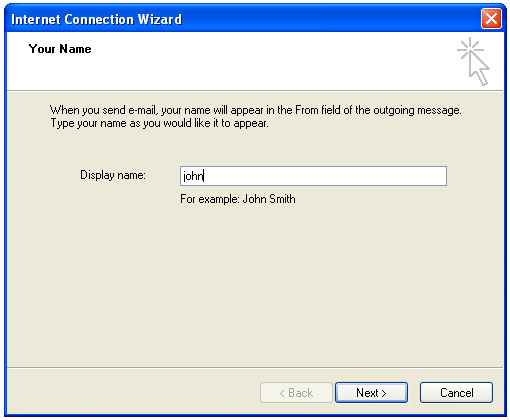
Task: Go to the next step with Next
Action: [x=371, y=393]
